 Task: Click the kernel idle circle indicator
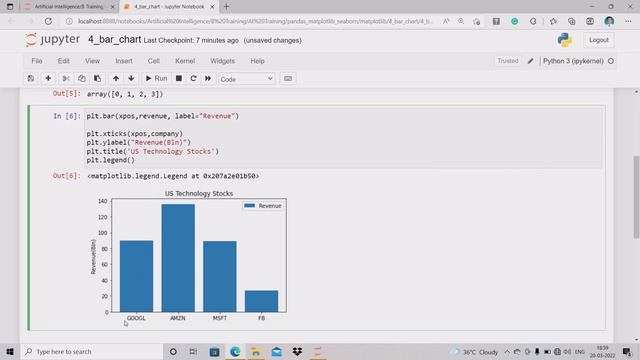pos(611,61)
